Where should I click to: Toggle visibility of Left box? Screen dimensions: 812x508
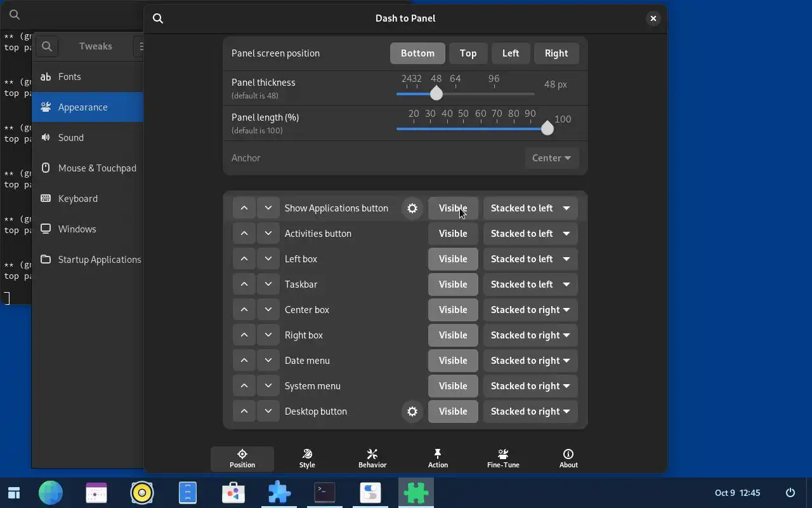tap(453, 259)
